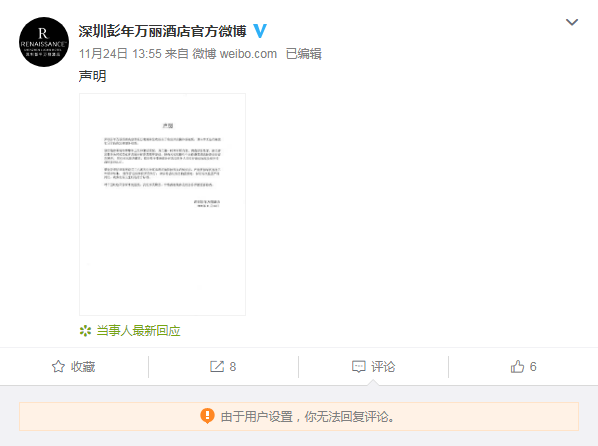Image resolution: width=598 pixels, height=446 pixels.
Task: Select the 评论 comments tab
Action: pos(373,367)
